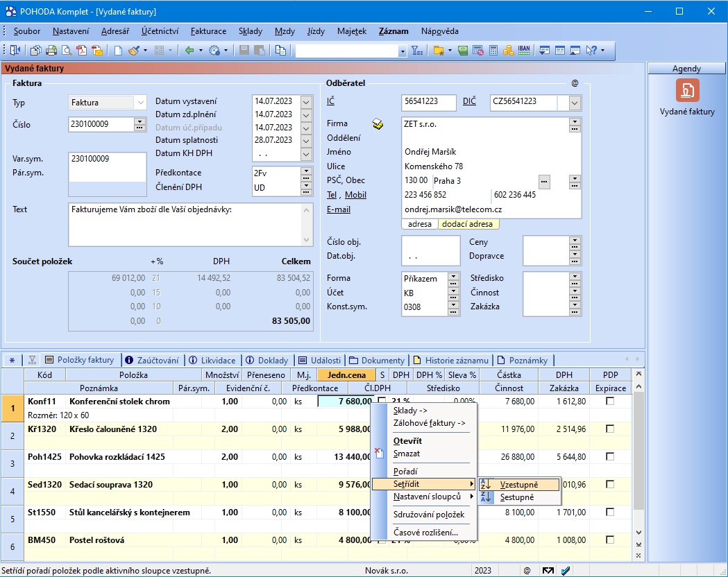Click the panel-with-down-arrow toolbar icon

(x=545, y=50)
